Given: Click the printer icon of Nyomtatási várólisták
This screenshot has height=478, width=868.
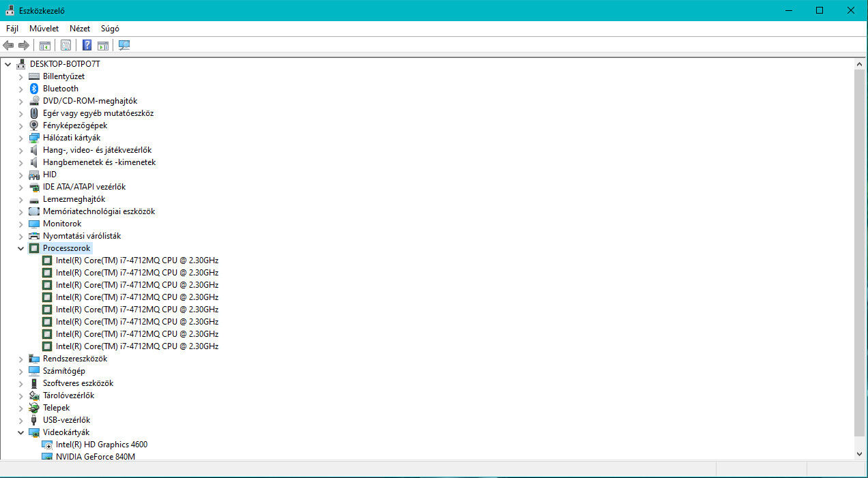Looking at the screenshot, I should click(34, 236).
